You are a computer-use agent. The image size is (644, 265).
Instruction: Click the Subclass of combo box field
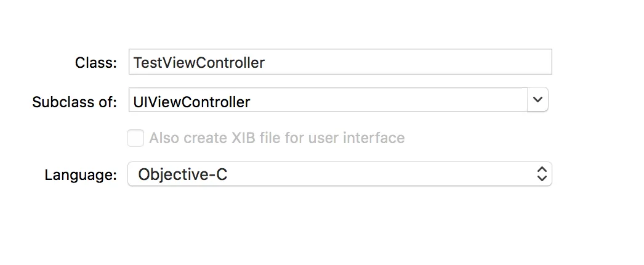327,100
